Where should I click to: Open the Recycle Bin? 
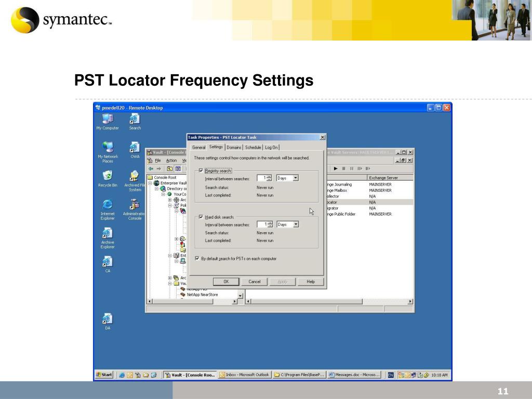(108, 179)
